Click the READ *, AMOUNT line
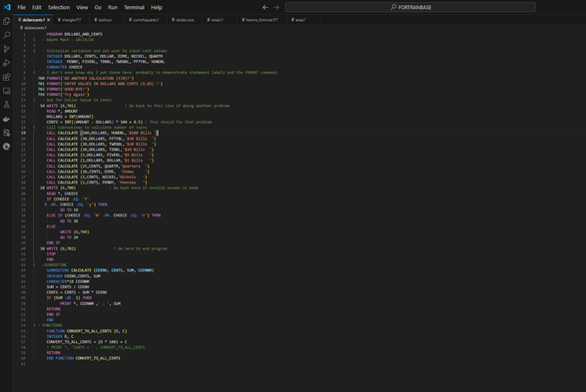This screenshot has width=586, height=392. [x=62, y=111]
